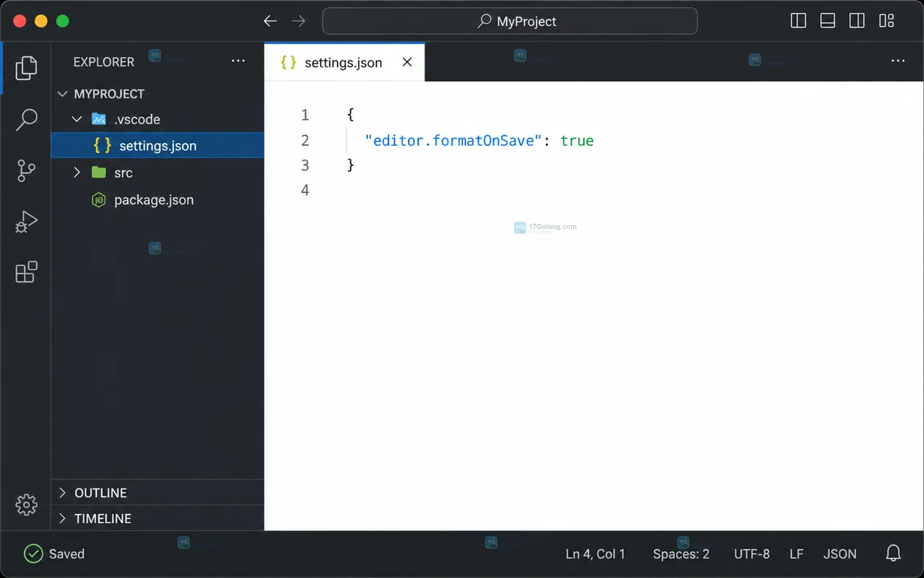The height and width of the screenshot is (578, 924).
Task: Open package.json from the Explorer
Action: coord(157,200)
